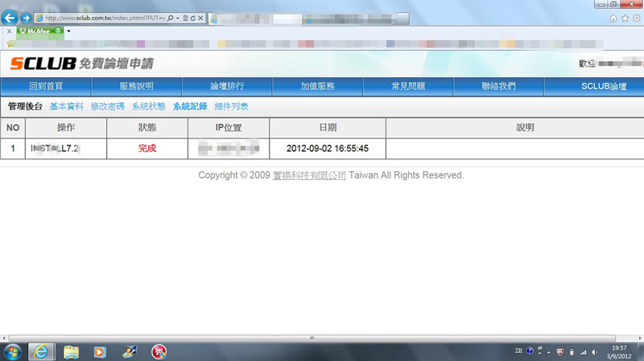Refresh the page with the reload icon
This screenshot has height=361, width=644.
192,18
